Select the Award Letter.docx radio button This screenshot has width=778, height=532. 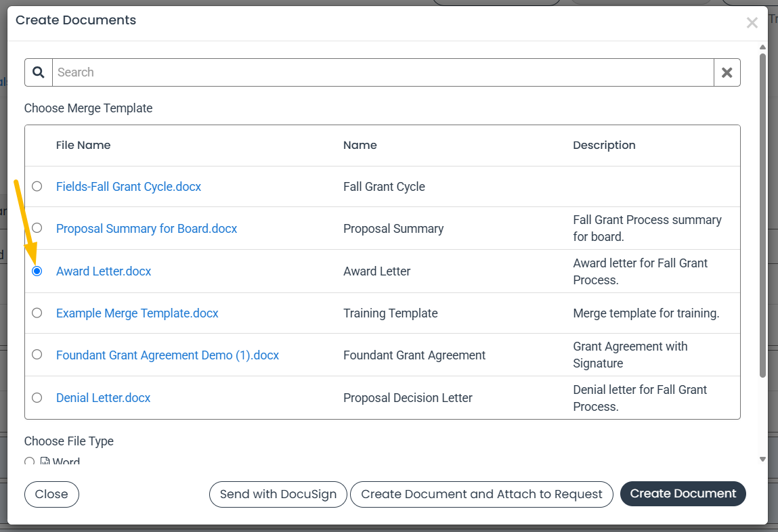[x=37, y=271]
